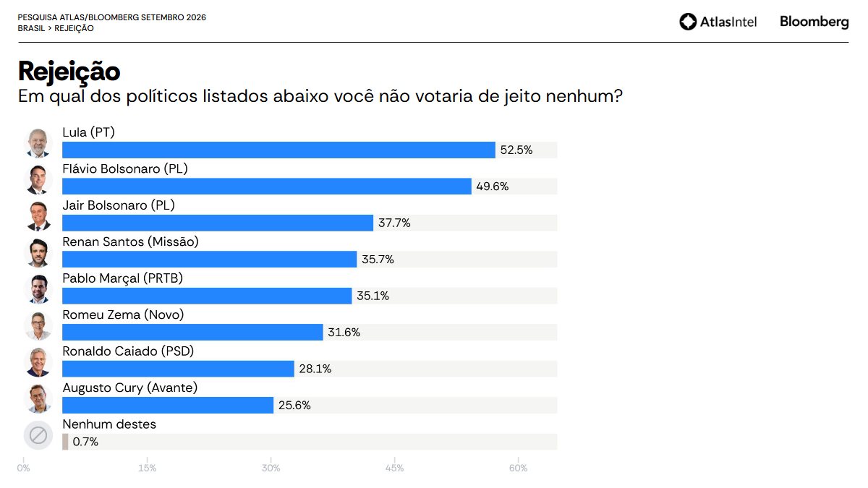Click the 'Rejeição' chart title

tap(69, 72)
